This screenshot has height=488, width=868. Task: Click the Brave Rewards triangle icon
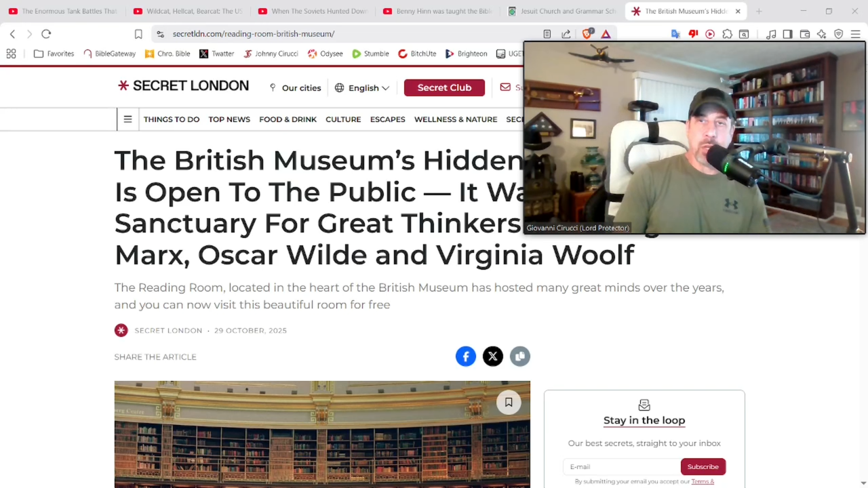pyautogui.click(x=606, y=34)
